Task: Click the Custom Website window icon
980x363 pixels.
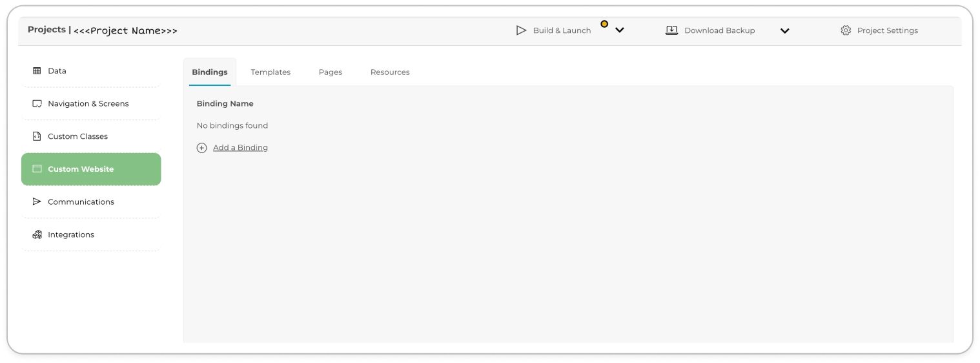Action: click(37, 169)
